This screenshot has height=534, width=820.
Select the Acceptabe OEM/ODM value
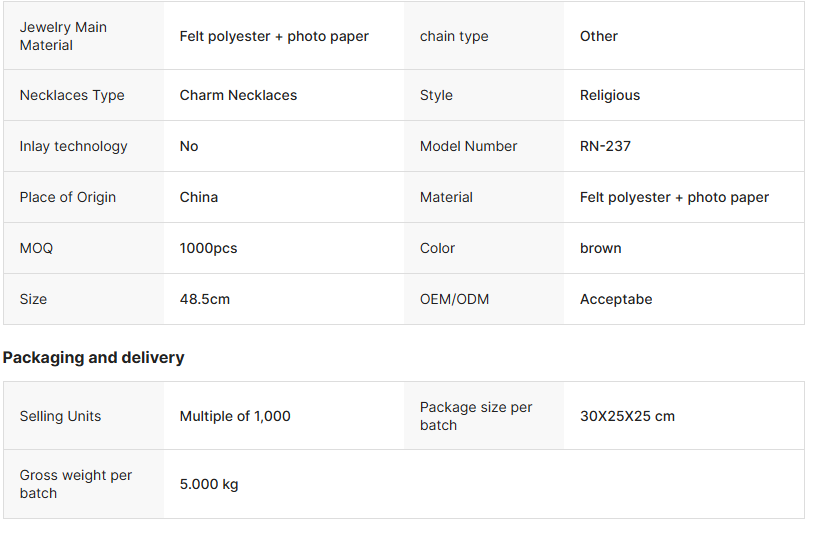pyautogui.click(x=616, y=299)
